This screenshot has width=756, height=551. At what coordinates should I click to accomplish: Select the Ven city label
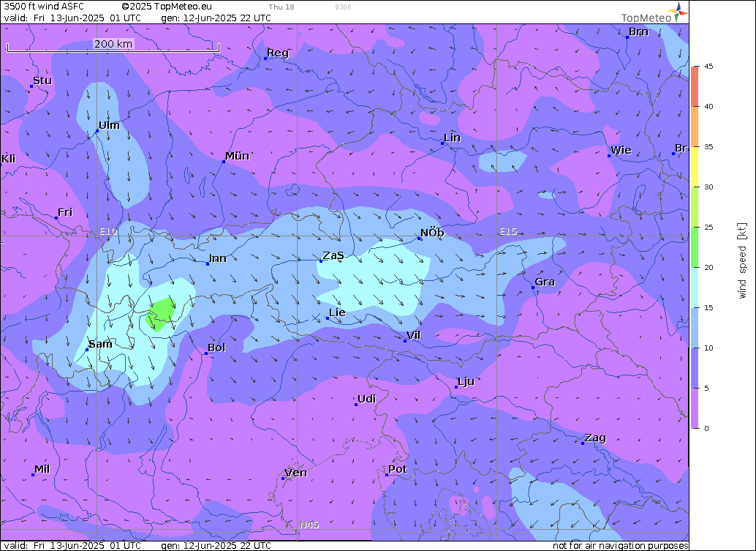(295, 473)
